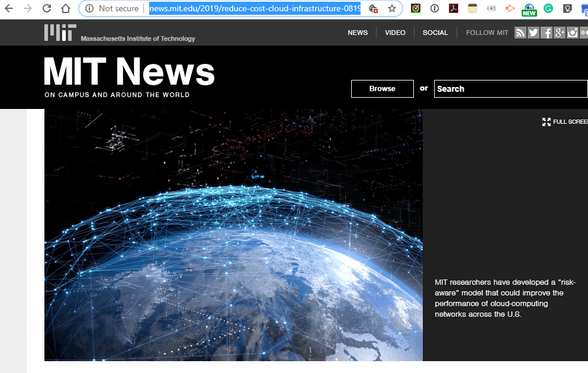Toggle the bookmark star in the address bar
The image size is (588, 373).
pos(391,8)
